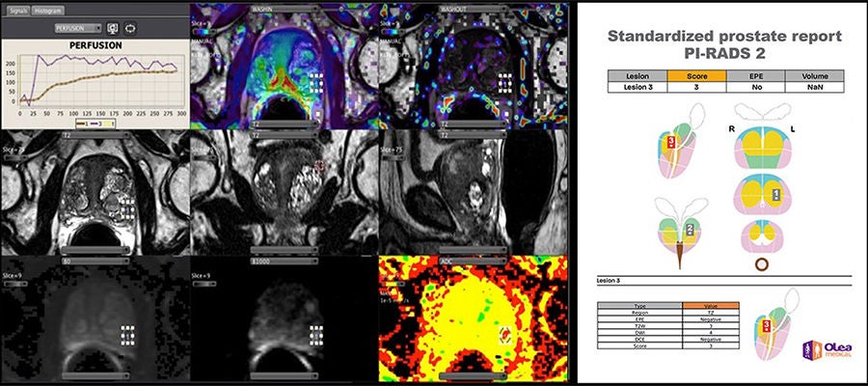Click the gray lesion 1 marker on axial diagram
868x386 pixels.
click(775, 195)
